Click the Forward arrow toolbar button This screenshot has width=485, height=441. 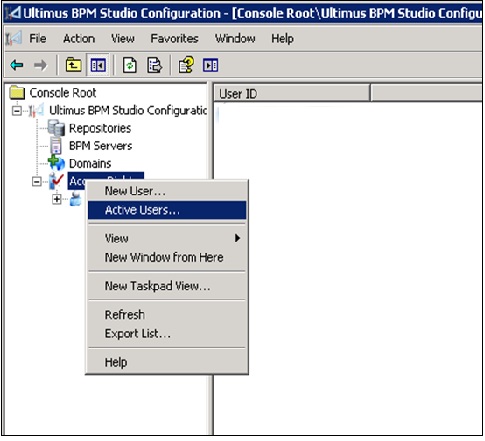[41, 65]
